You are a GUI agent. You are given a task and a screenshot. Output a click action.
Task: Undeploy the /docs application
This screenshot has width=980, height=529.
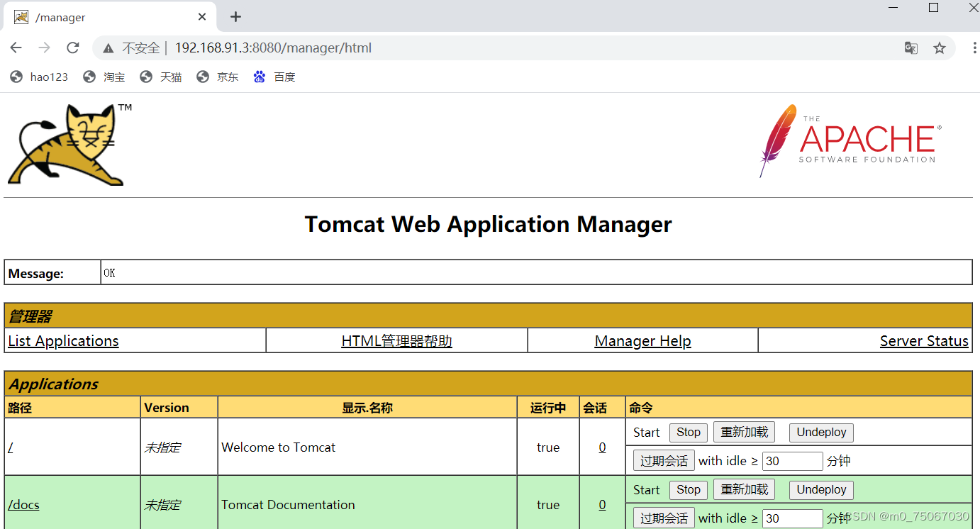(821, 490)
